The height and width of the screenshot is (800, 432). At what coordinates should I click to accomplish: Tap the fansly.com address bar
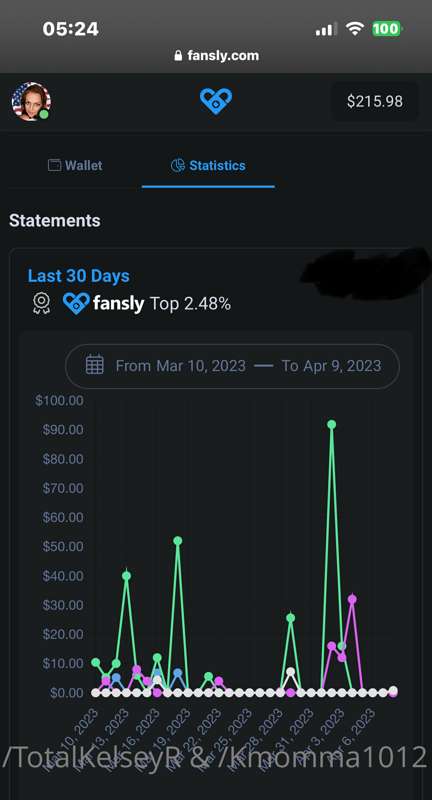[216, 56]
